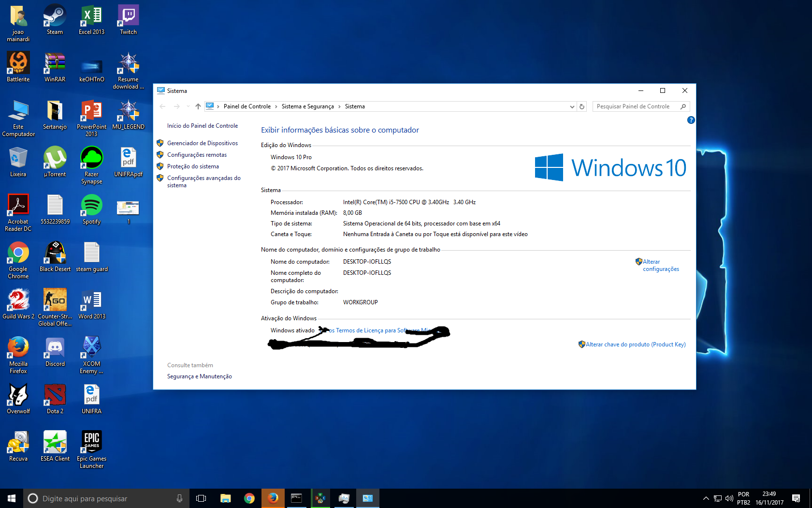Image resolution: width=812 pixels, height=508 pixels.
Task: Open XCOM Enemy desktop shortcut
Action: [91, 355]
